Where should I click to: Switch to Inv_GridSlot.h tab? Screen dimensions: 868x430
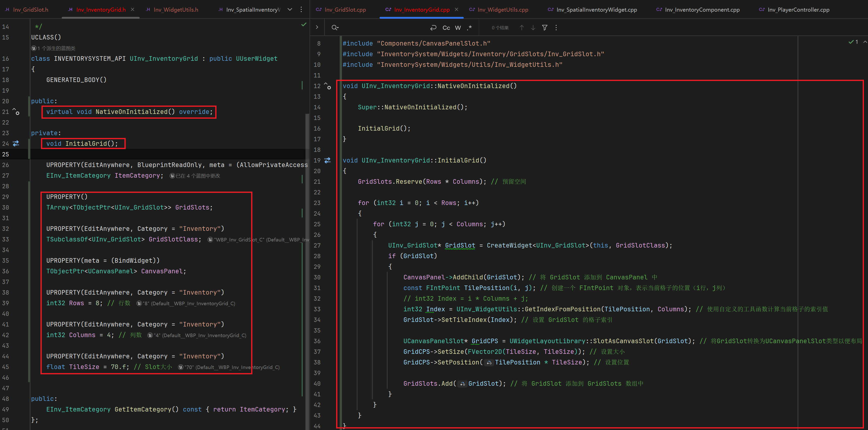(30, 9)
